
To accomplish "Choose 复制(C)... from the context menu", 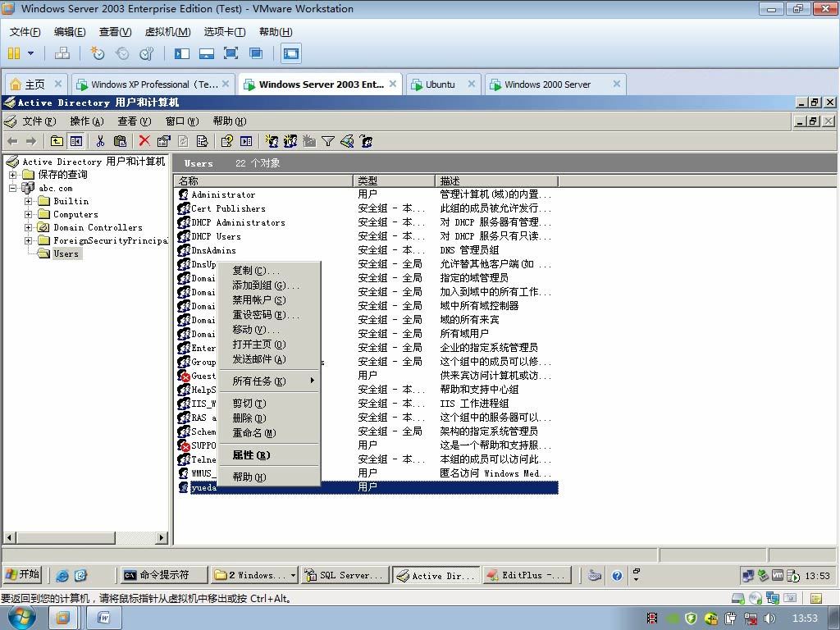I will click(x=269, y=271).
